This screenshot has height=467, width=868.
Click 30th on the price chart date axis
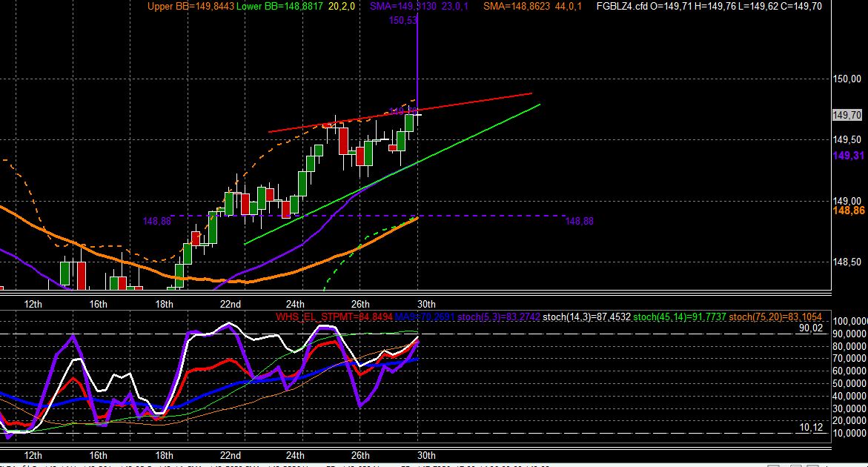tap(426, 304)
